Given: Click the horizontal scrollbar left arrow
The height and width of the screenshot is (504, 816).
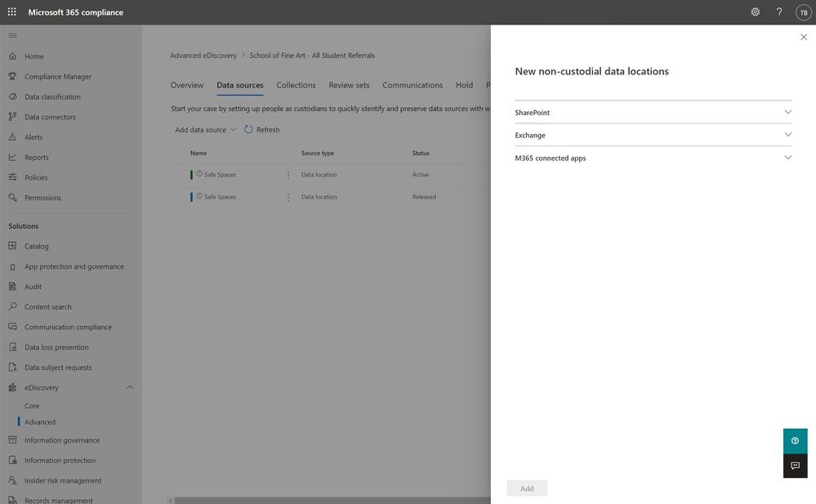Looking at the screenshot, I should tap(170, 501).
